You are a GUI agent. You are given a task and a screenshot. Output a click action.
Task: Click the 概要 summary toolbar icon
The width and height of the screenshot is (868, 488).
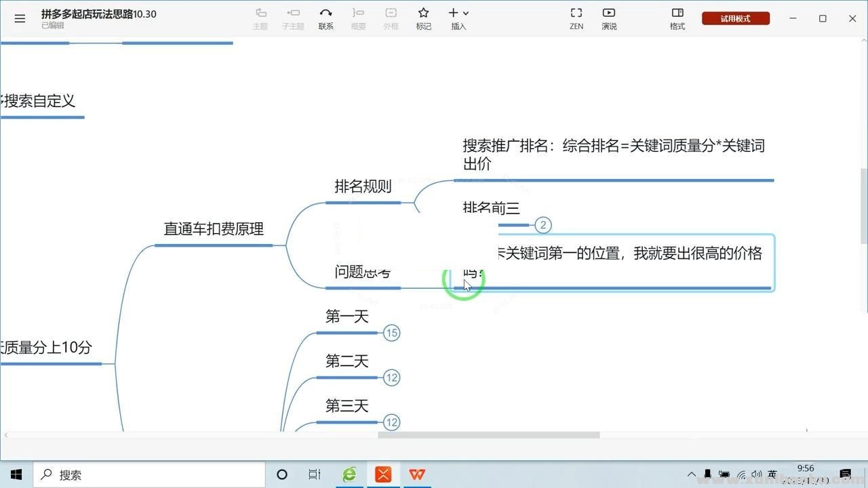pyautogui.click(x=358, y=18)
